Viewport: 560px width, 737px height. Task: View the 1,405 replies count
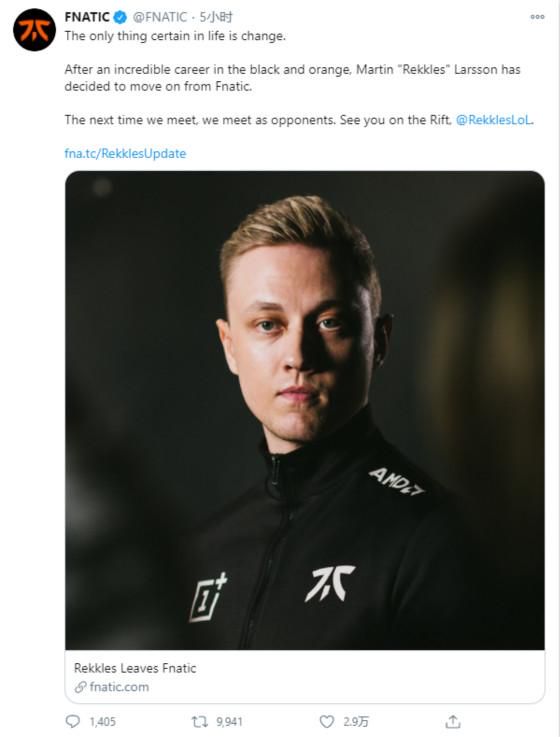click(x=103, y=721)
